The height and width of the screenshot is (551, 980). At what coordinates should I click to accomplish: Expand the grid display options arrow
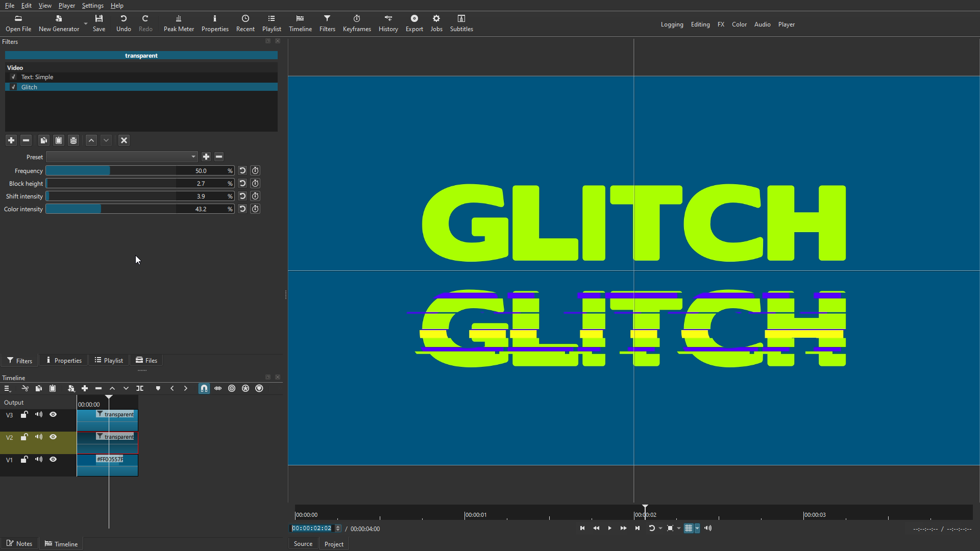click(697, 529)
